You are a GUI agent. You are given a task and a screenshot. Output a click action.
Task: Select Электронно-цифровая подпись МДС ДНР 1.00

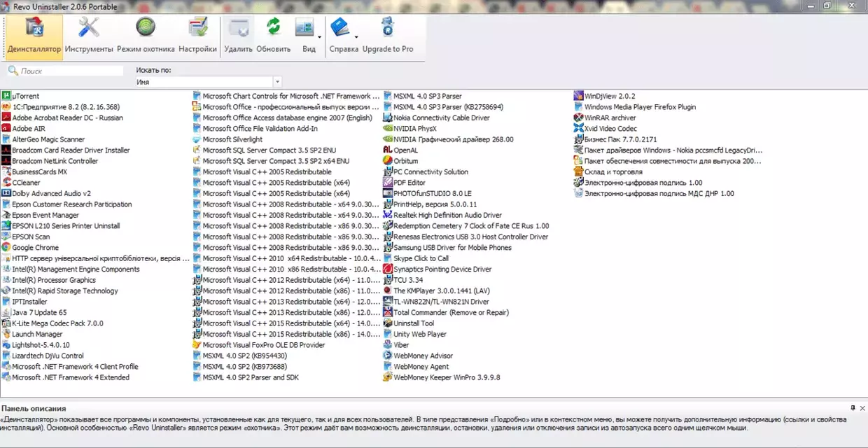coord(654,193)
